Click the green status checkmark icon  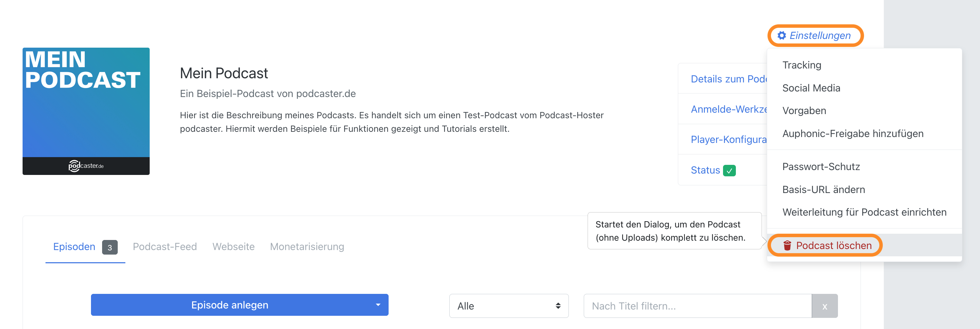pyautogui.click(x=729, y=171)
